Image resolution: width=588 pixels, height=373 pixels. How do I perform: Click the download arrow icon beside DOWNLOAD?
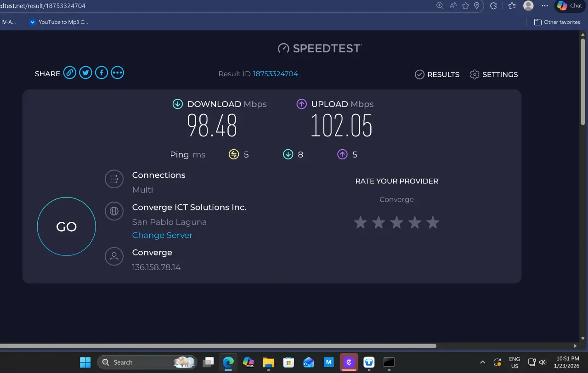(178, 104)
